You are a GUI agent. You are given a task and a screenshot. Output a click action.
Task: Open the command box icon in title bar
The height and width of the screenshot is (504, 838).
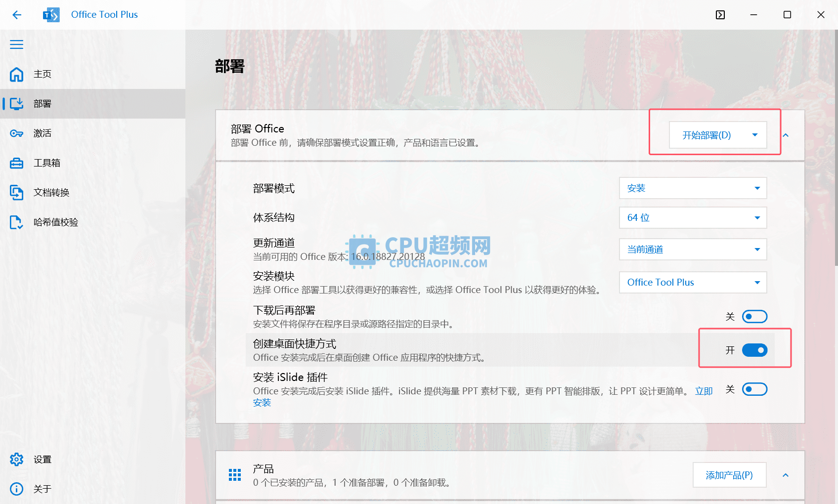pyautogui.click(x=720, y=15)
